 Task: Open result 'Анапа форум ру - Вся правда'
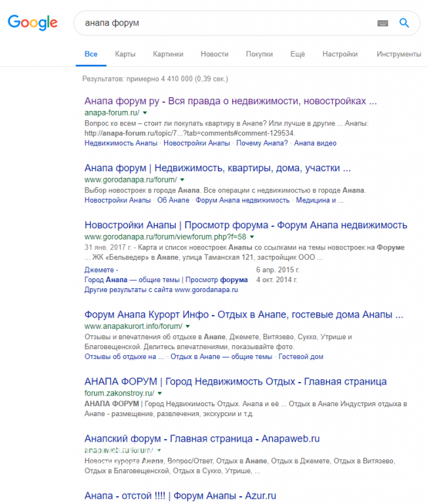click(230, 101)
